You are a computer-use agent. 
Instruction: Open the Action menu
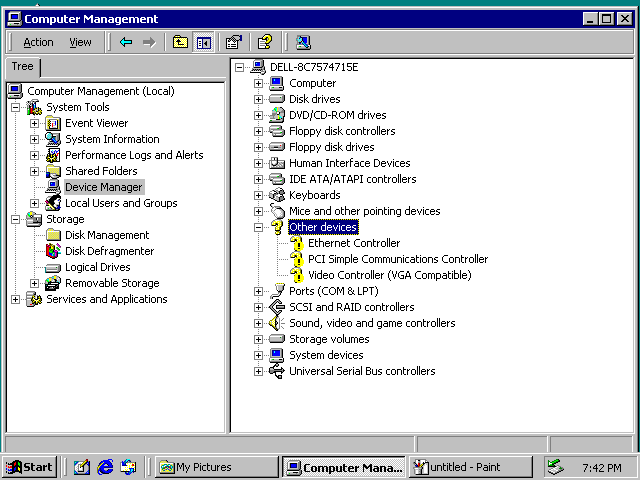(x=38, y=42)
